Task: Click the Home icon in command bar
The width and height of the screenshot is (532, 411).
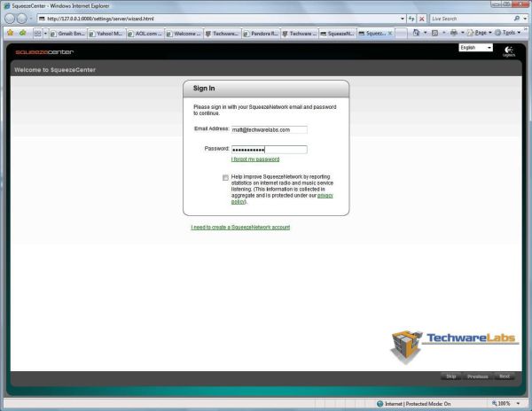Action: 418,33
